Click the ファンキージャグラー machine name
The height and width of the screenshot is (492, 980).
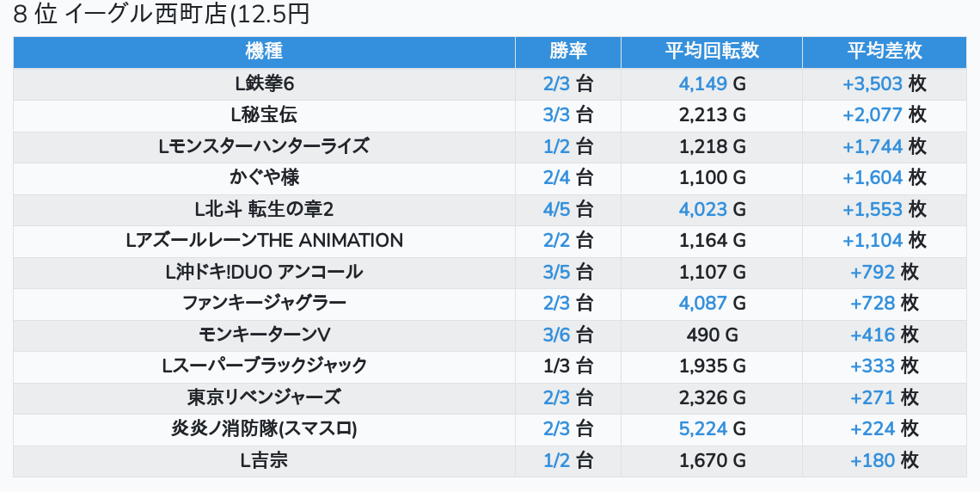point(264,303)
